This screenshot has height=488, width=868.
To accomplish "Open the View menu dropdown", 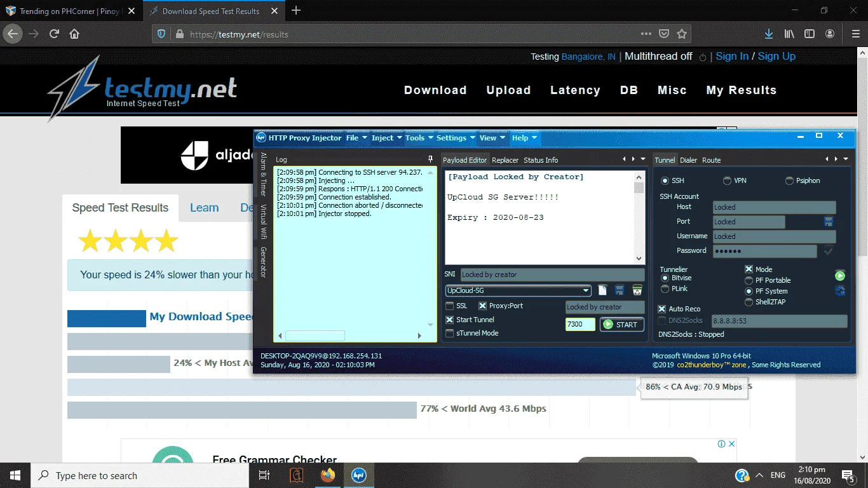I will pos(492,138).
